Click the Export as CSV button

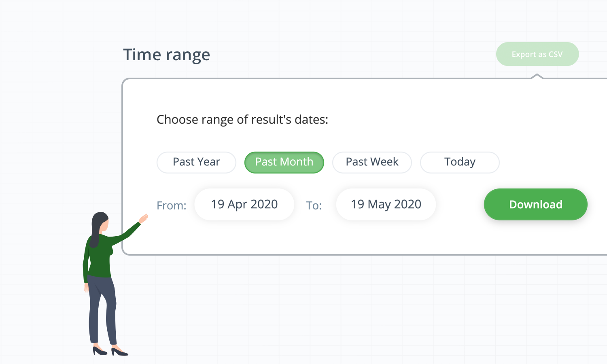(537, 54)
